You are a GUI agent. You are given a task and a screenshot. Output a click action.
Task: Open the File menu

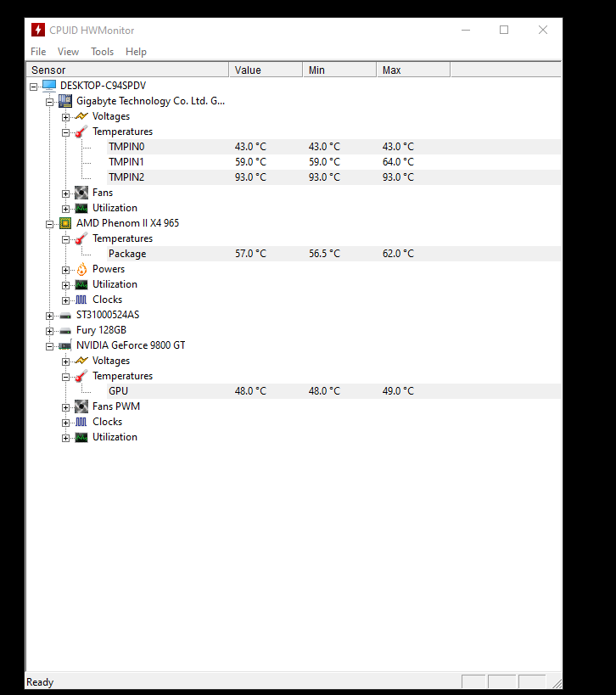38,52
